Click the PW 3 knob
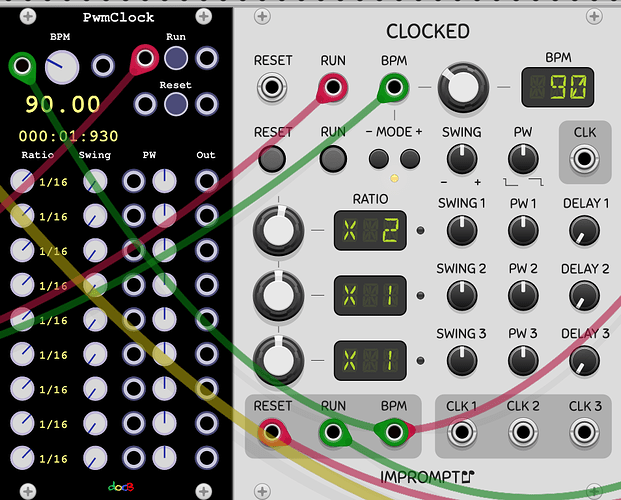Screen dimensions: 621x500 523,361
